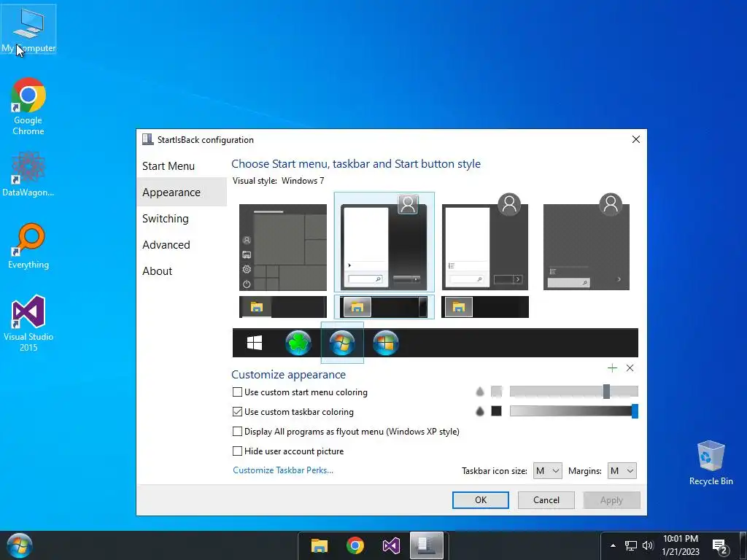Select the third flat taskbar style preview
The height and width of the screenshot is (560, 747).
485,307
